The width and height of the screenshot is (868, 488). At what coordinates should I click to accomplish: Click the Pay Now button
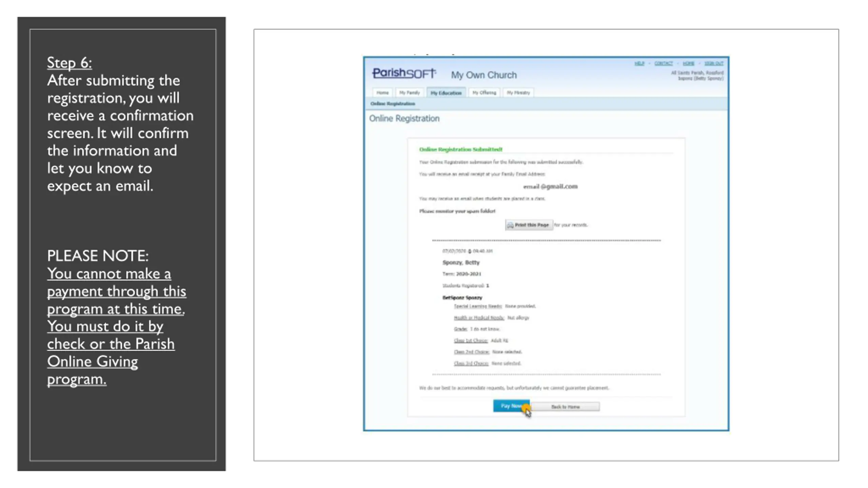(511, 406)
